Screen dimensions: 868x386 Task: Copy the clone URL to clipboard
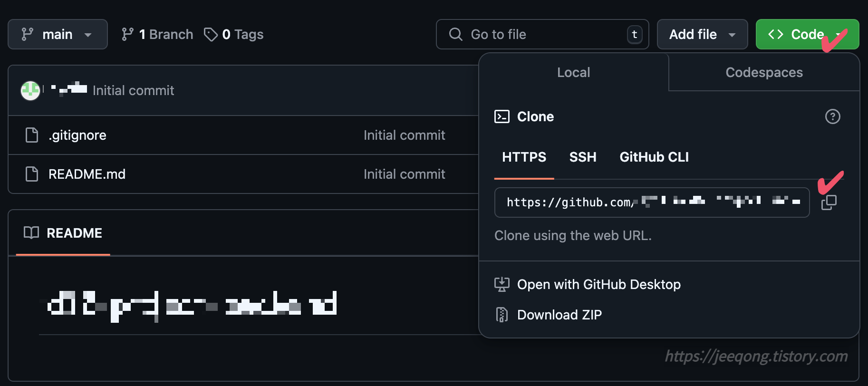click(829, 203)
